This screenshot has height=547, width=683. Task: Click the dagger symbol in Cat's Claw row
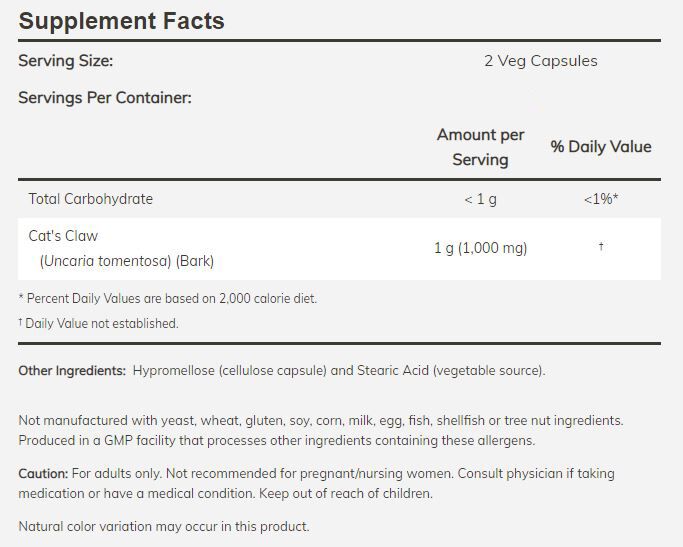coord(600,247)
